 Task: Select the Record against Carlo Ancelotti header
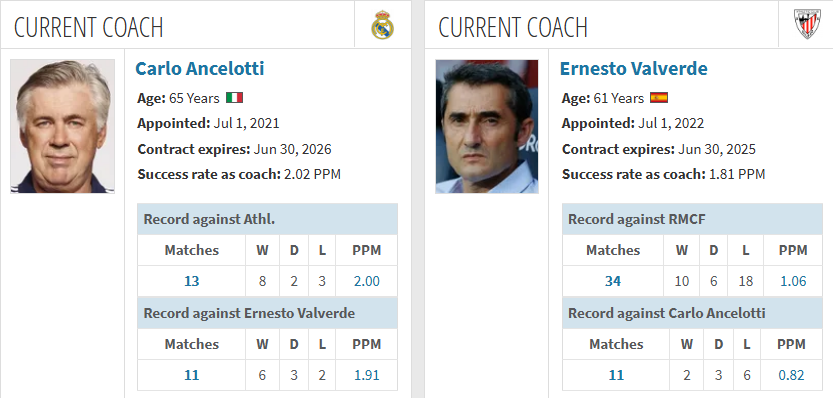692,313
